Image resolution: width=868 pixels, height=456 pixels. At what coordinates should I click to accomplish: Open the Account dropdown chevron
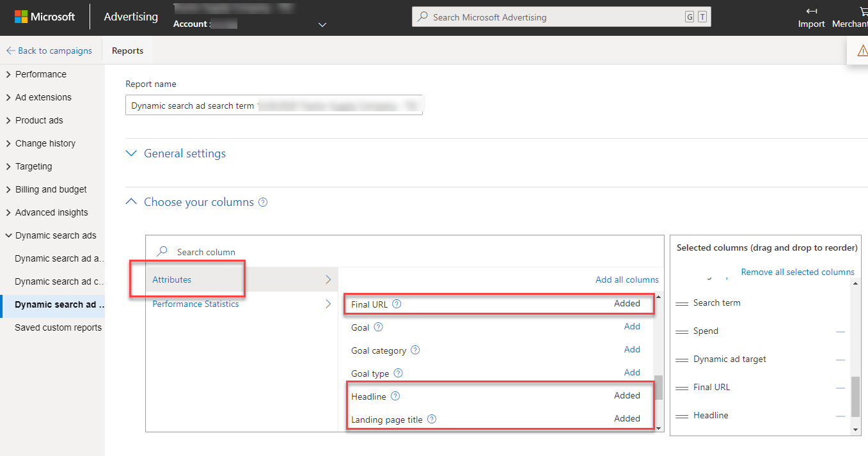click(322, 24)
